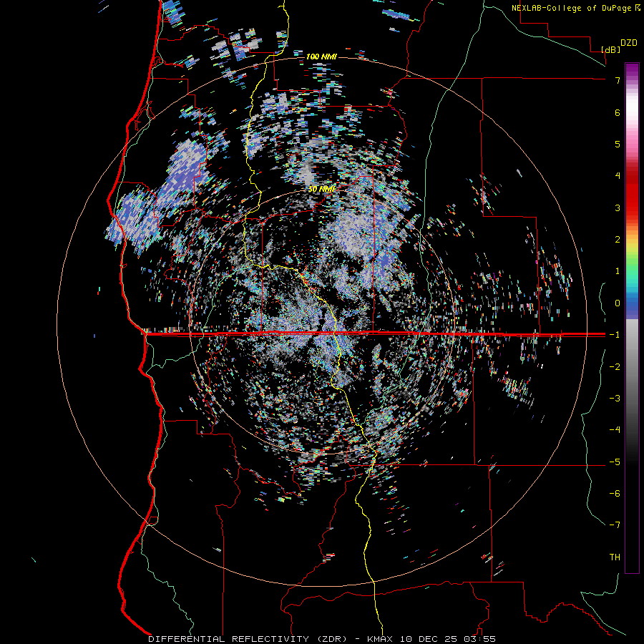Click the Differential Reflectivity (ZDR) KMAX caption
The height and width of the screenshot is (644, 644).
point(321,639)
